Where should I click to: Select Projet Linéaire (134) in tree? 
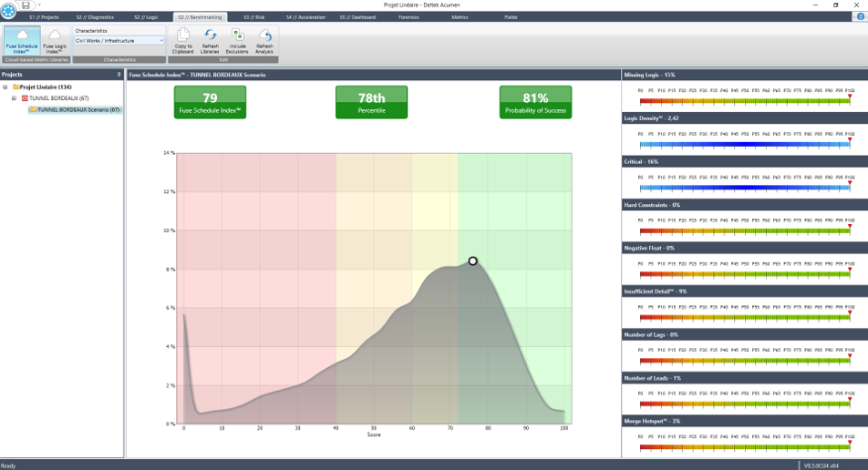tap(46, 87)
